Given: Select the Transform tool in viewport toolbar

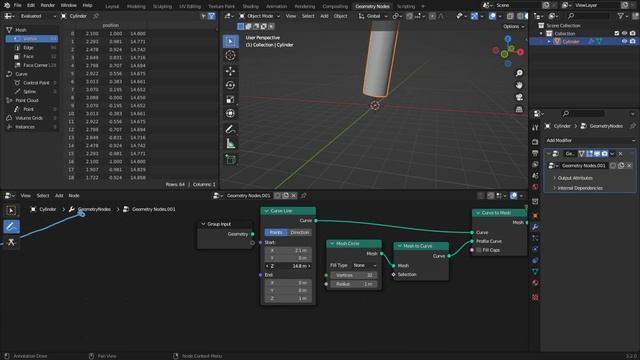Looking at the screenshot, I should pyautogui.click(x=230, y=113).
